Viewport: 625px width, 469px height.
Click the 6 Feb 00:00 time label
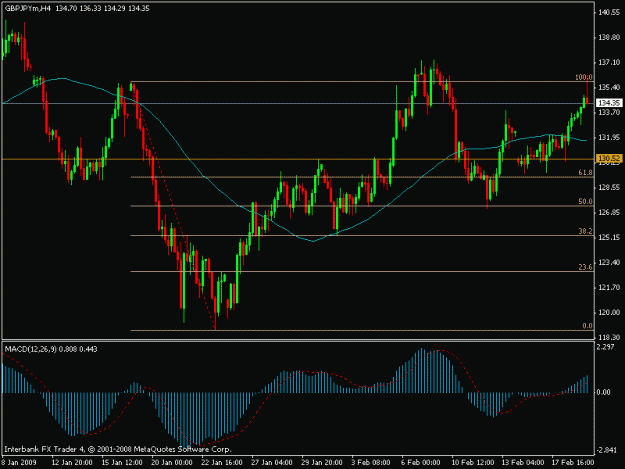(421, 463)
